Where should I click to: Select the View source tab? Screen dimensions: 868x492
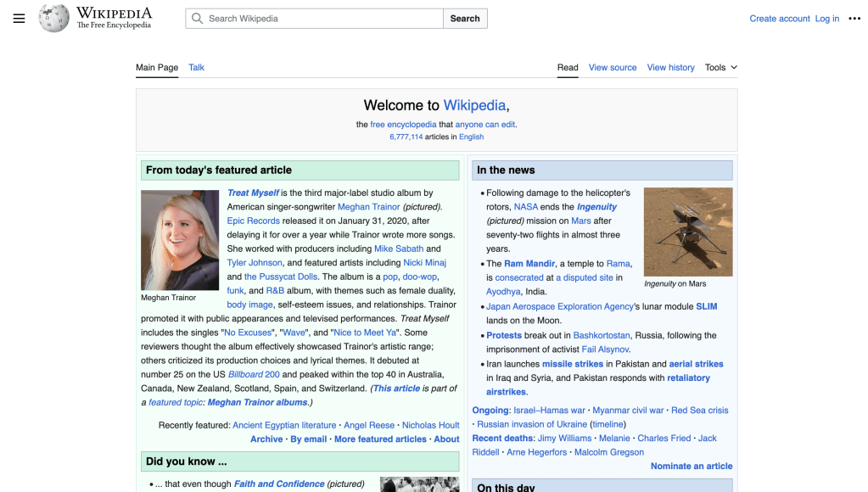pos(612,68)
